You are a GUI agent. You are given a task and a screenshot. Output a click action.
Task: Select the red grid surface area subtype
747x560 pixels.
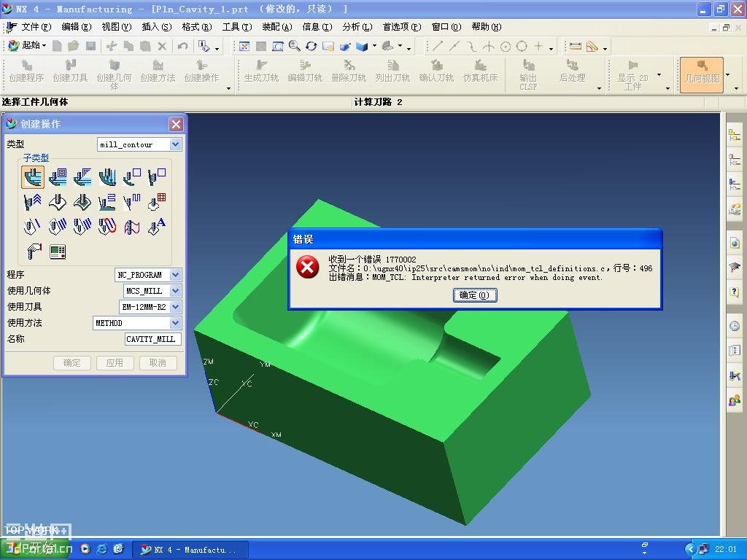(157, 201)
